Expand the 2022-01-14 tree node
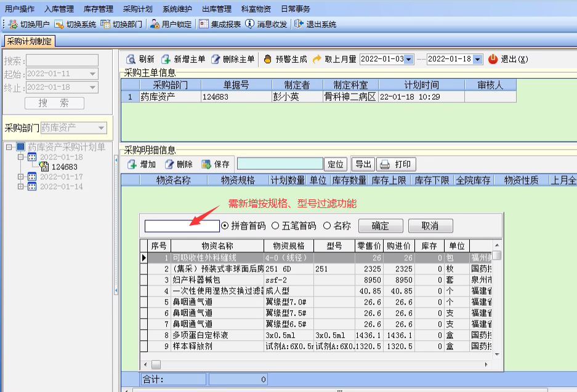Viewport: 577px width, 392px height. 20,187
